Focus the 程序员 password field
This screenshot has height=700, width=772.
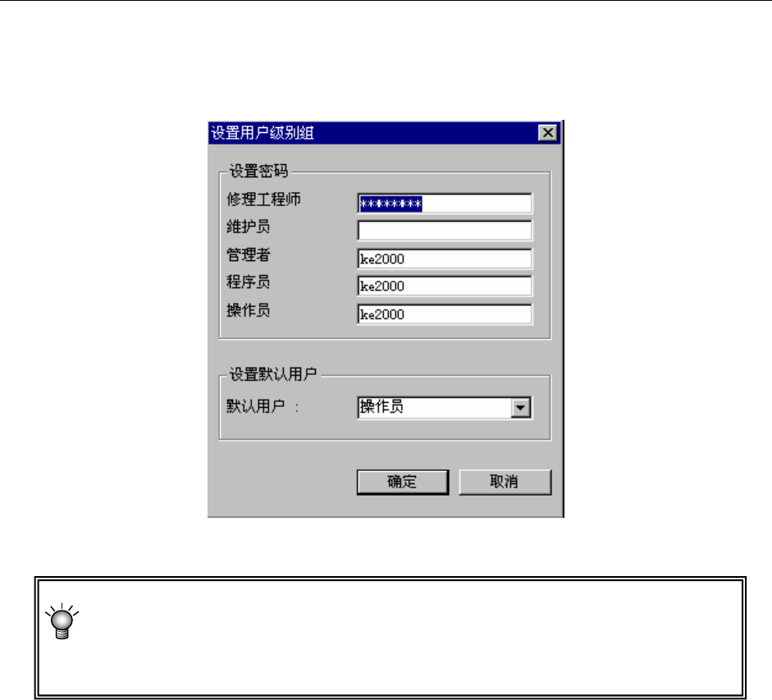point(445,286)
